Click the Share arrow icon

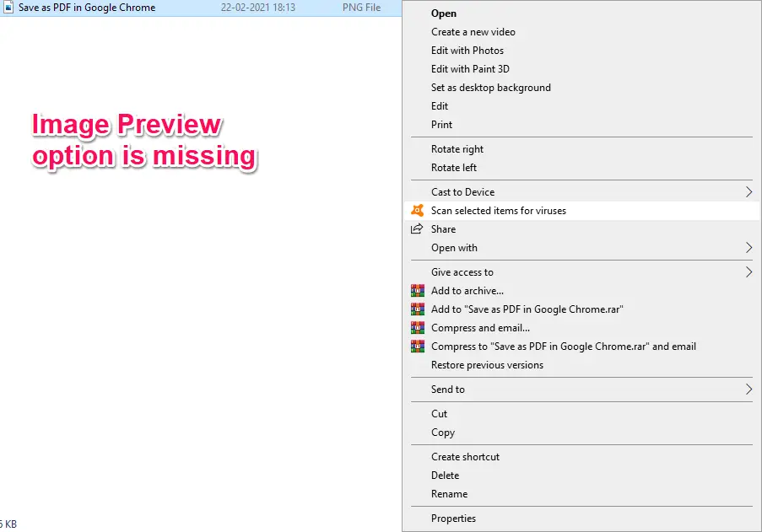pos(417,228)
